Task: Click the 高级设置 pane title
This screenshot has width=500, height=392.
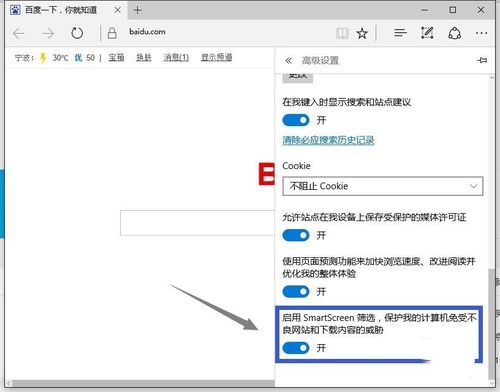Action: pos(320,60)
